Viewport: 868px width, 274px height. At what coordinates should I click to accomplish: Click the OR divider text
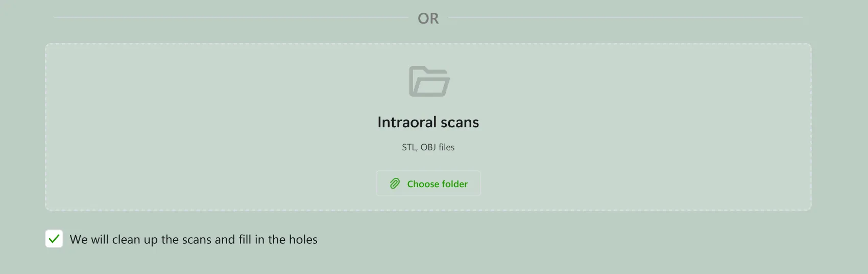tap(428, 18)
